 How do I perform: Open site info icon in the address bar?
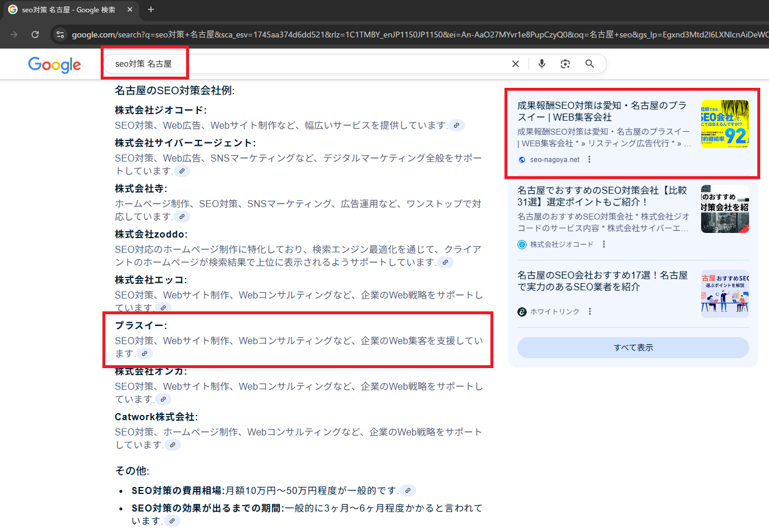tap(60, 35)
